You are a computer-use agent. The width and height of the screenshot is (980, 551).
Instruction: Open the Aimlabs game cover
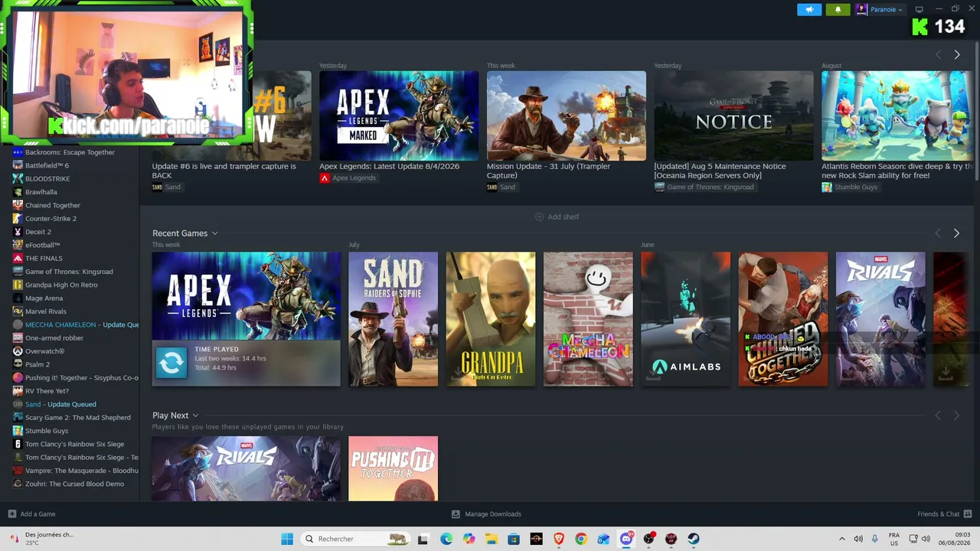[685, 319]
